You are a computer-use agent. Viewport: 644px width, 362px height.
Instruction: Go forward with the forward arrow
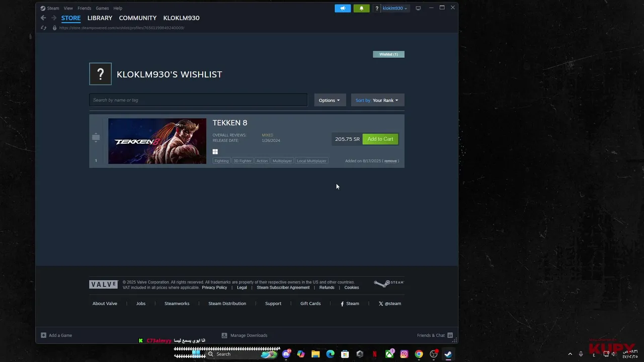point(53,18)
